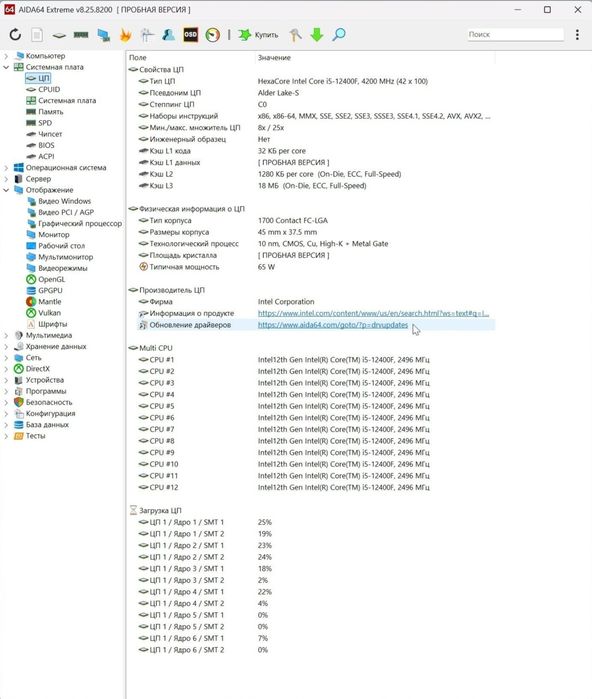The image size is (592, 699).
Task: Click the Поиск search field
Action: coord(515,34)
